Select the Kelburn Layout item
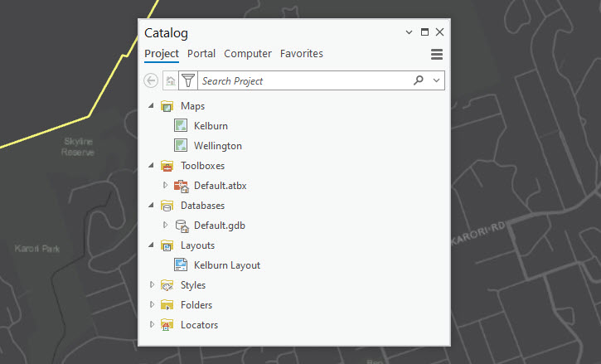 pos(217,265)
